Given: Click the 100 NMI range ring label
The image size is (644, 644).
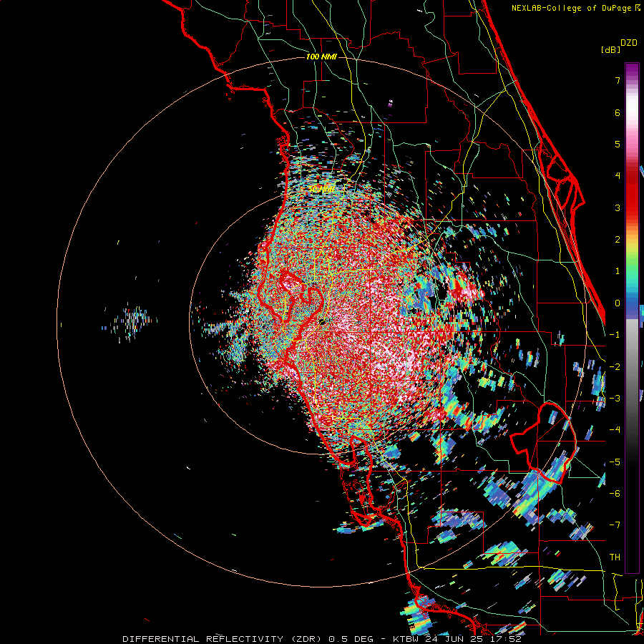Looking at the screenshot, I should 321,57.
